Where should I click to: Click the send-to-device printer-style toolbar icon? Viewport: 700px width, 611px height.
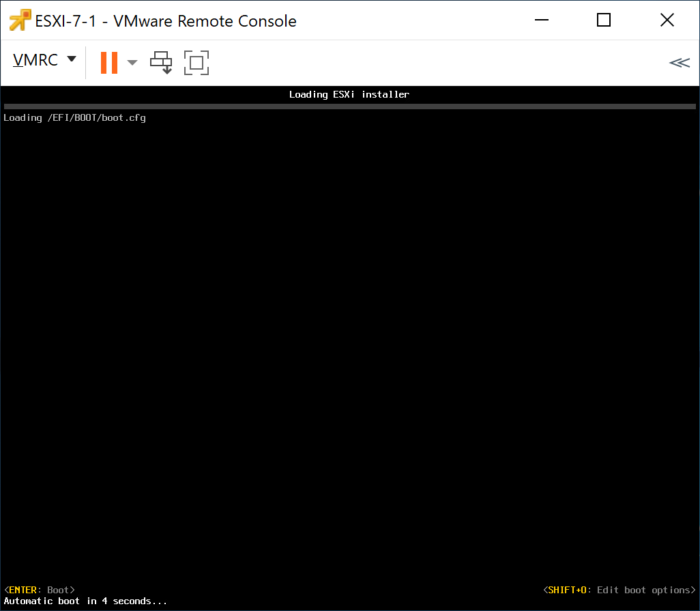(161, 62)
